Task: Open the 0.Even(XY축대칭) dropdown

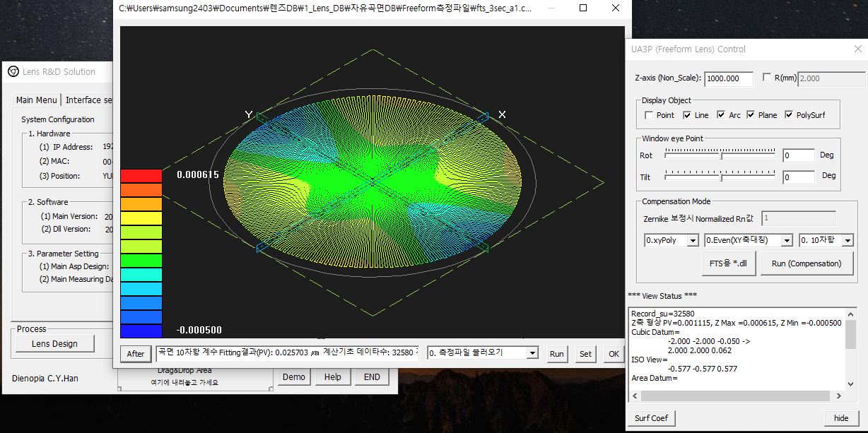Action: 748,240
